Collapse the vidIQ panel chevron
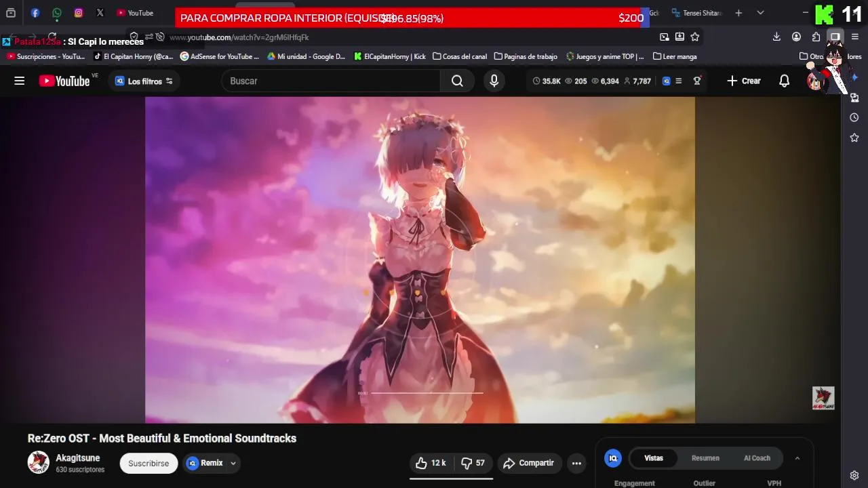868x488 pixels. 797,459
